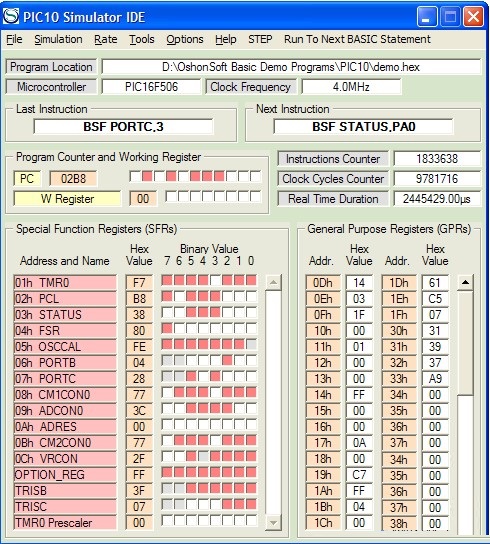Toggle bit 5 of PORTC register
The width and height of the screenshot is (490, 544).
[191, 376]
